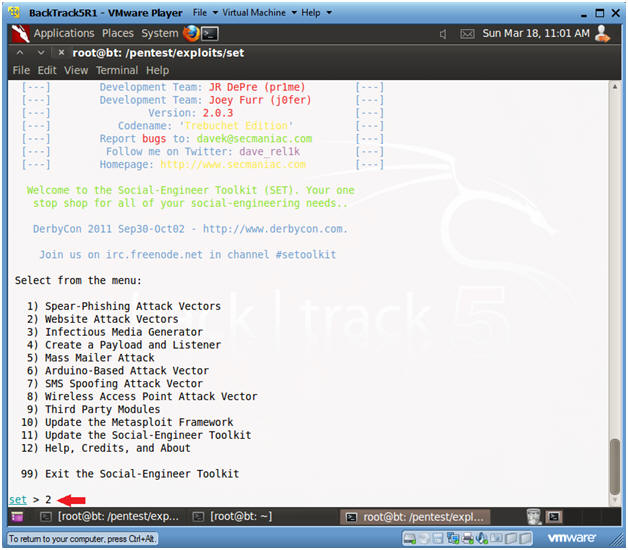Click the VMware window resize grip

(616, 540)
